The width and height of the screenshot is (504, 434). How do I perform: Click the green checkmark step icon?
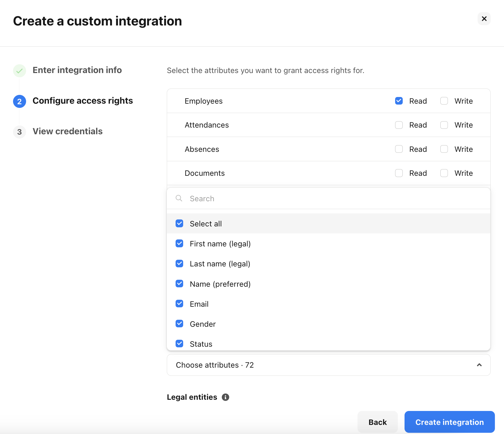pyautogui.click(x=19, y=71)
